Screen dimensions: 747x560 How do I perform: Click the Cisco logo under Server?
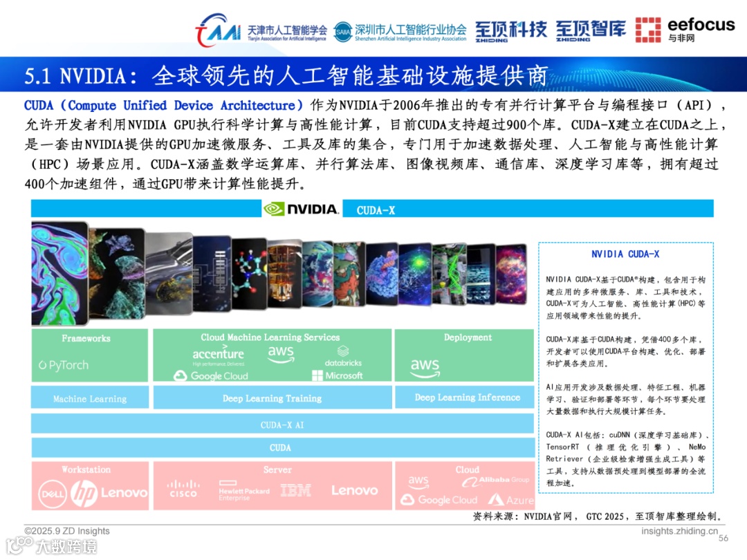click(x=183, y=489)
